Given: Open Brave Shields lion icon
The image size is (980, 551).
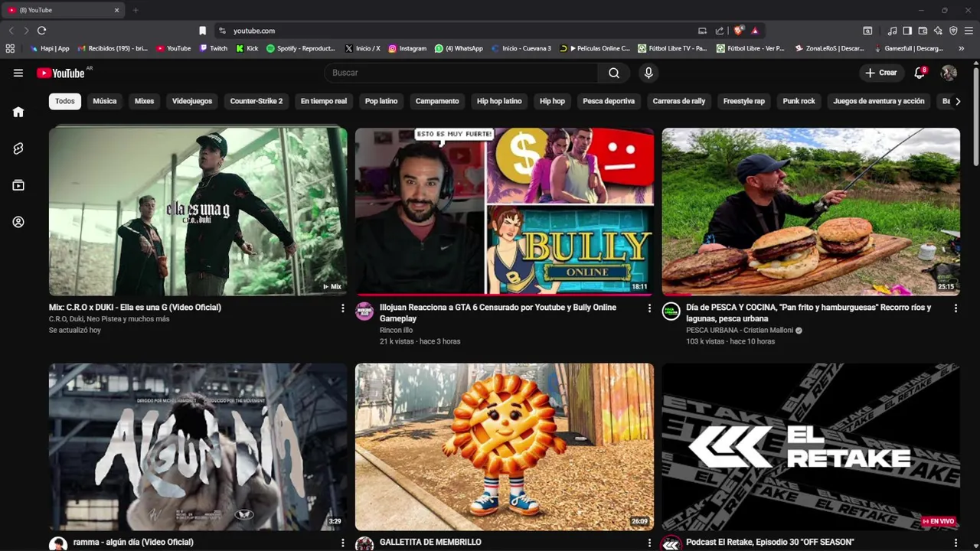Looking at the screenshot, I should coord(738,31).
